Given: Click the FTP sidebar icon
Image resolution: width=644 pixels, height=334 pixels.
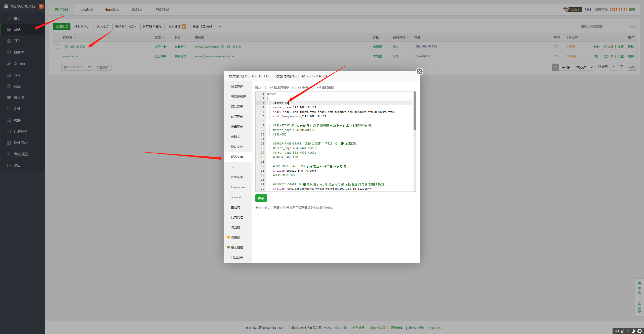Looking at the screenshot, I should pos(9,41).
